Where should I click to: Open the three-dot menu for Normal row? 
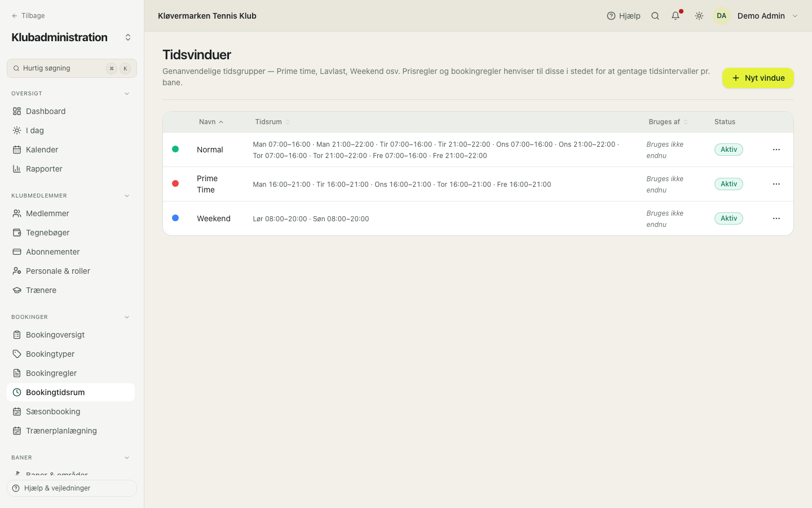pos(776,150)
